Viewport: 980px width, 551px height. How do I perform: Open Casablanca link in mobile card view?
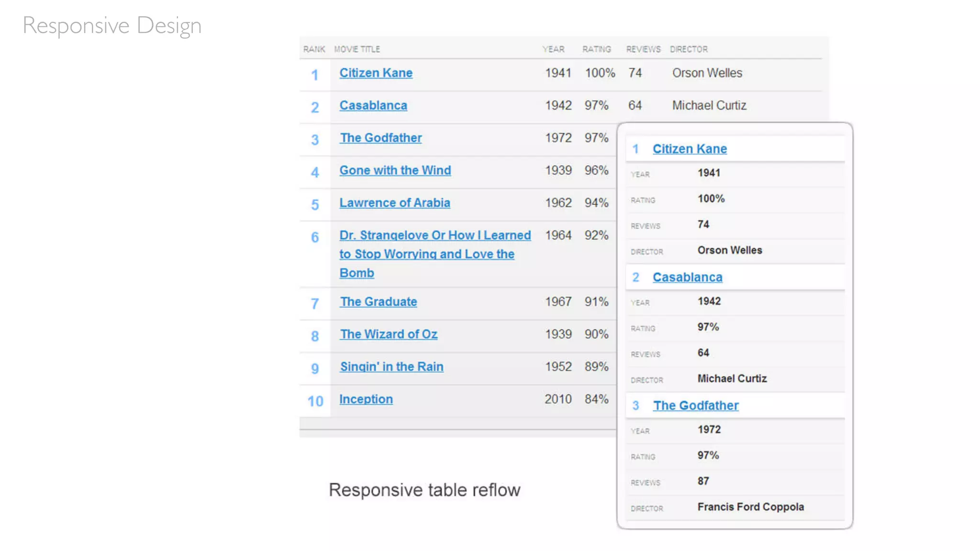(687, 277)
